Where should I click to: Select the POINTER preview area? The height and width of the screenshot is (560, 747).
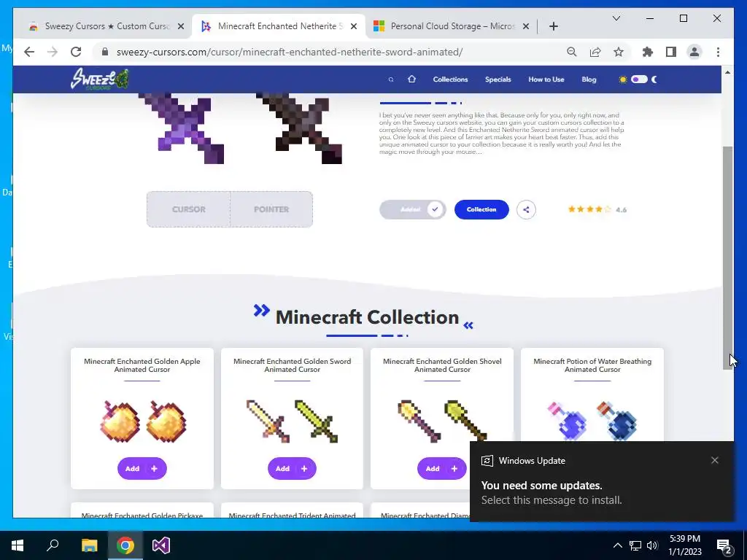[x=271, y=209]
